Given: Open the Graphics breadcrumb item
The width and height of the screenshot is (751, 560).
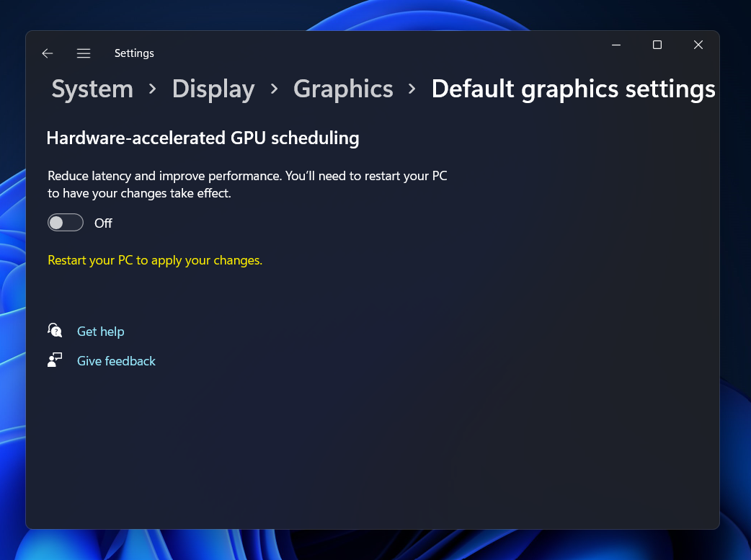Looking at the screenshot, I should [x=343, y=89].
